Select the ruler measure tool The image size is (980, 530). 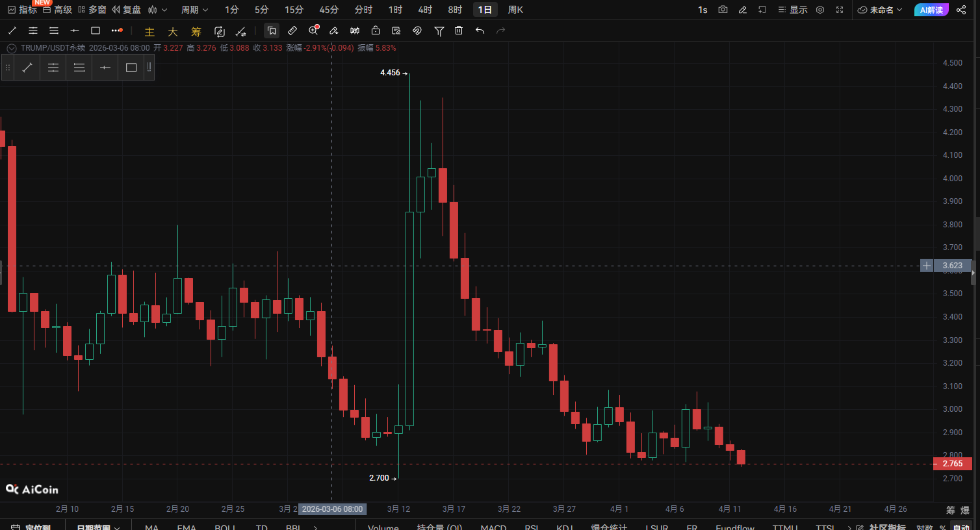click(292, 31)
